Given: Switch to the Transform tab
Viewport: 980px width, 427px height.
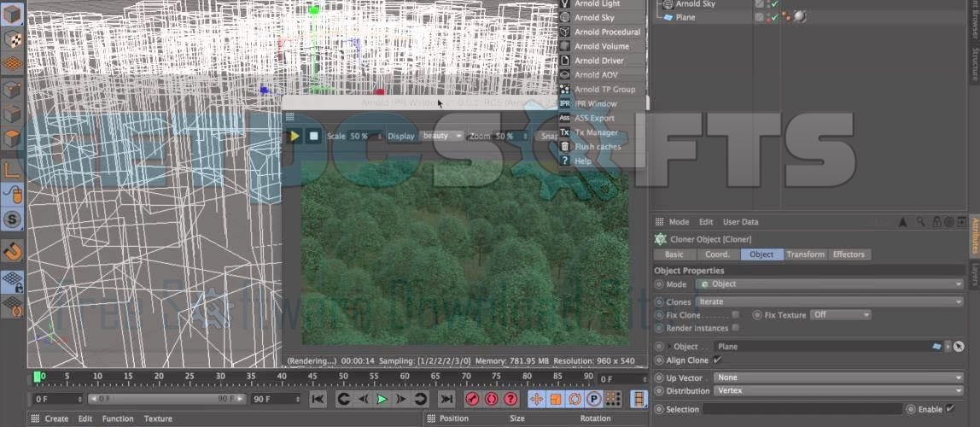Looking at the screenshot, I should click(x=806, y=254).
